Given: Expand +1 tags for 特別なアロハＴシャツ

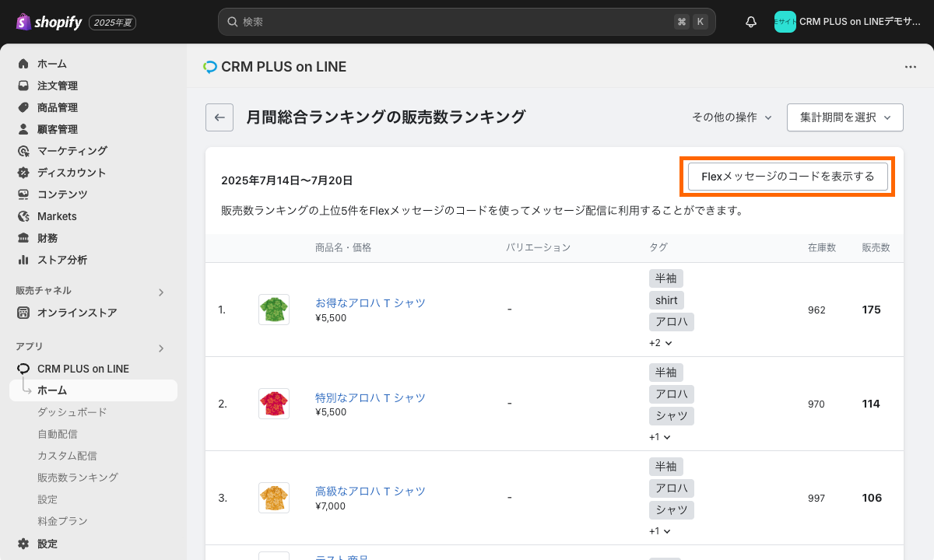Looking at the screenshot, I should (660, 437).
